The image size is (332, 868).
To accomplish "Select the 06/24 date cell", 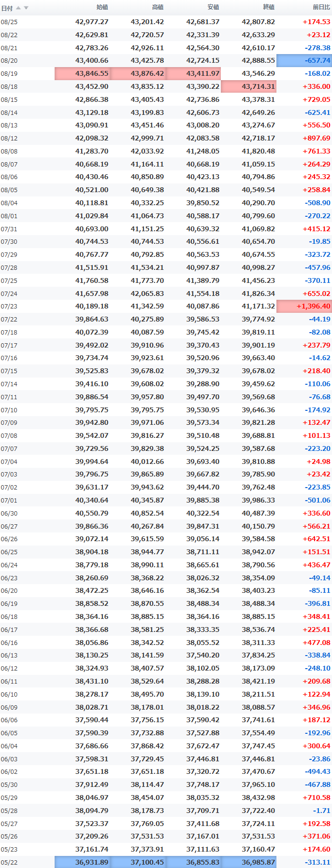I will point(9,565).
